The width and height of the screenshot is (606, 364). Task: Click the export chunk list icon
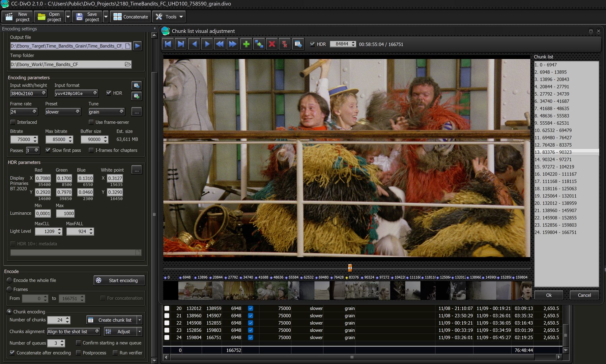click(x=298, y=44)
